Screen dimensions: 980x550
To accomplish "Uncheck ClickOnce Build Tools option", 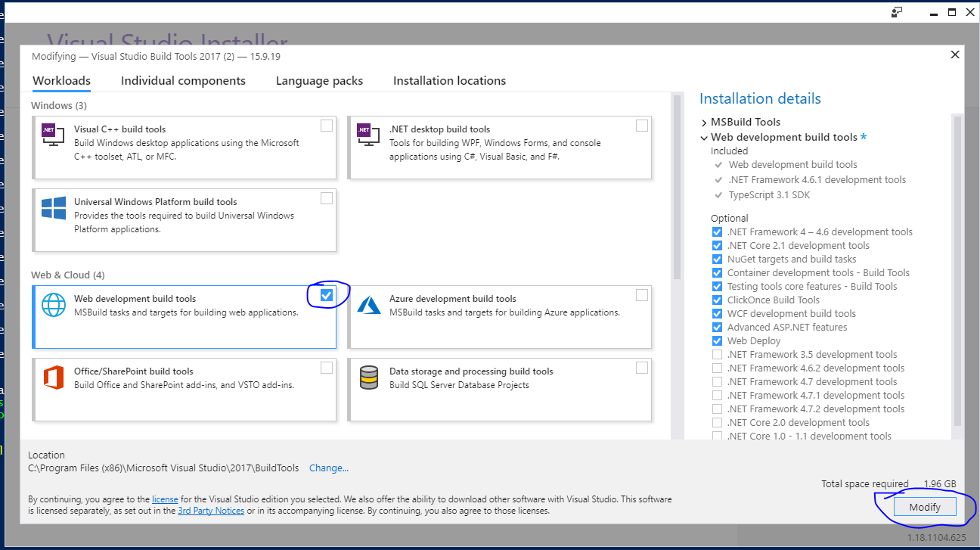I will tap(717, 300).
